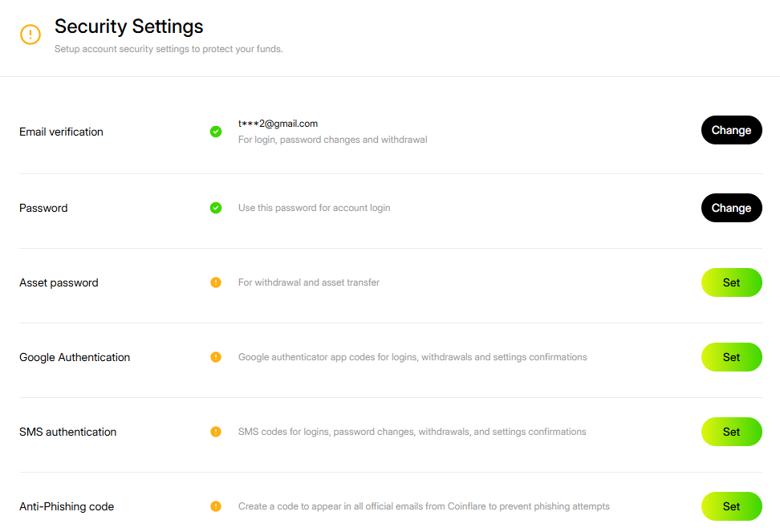Image resolution: width=780 pixels, height=532 pixels.
Task: Click the Security Settings heading
Action: (129, 26)
